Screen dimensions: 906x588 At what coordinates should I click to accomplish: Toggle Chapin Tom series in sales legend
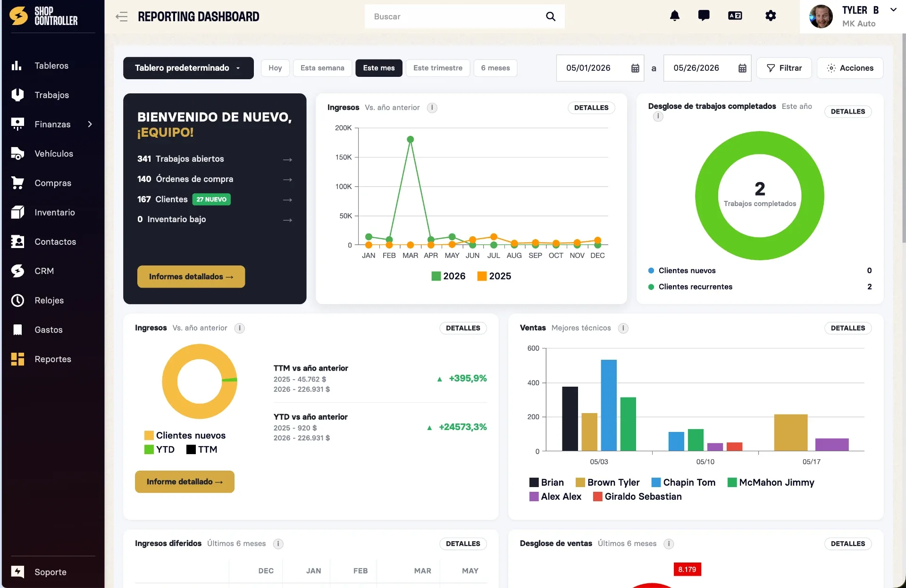coord(683,482)
